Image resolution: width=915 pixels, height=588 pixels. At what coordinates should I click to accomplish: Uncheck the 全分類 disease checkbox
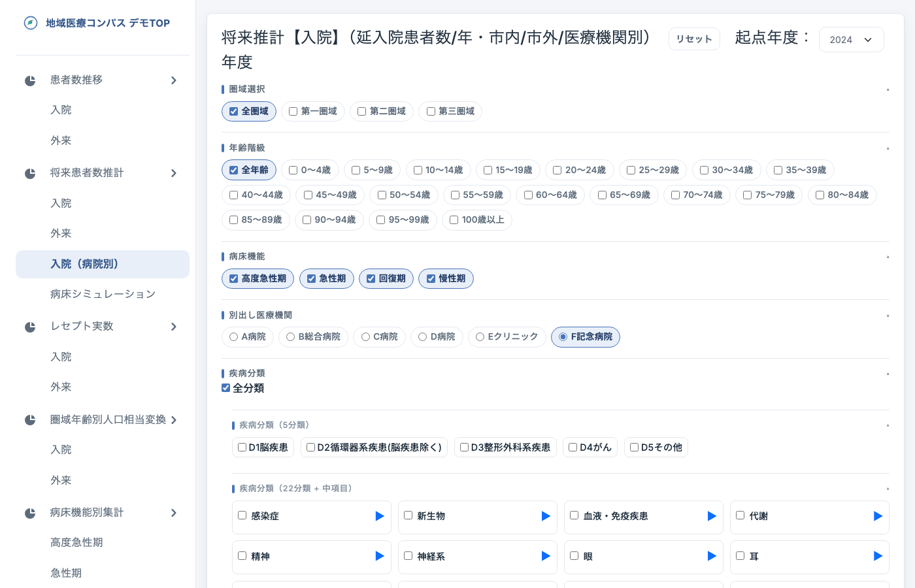[x=226, y=388]
